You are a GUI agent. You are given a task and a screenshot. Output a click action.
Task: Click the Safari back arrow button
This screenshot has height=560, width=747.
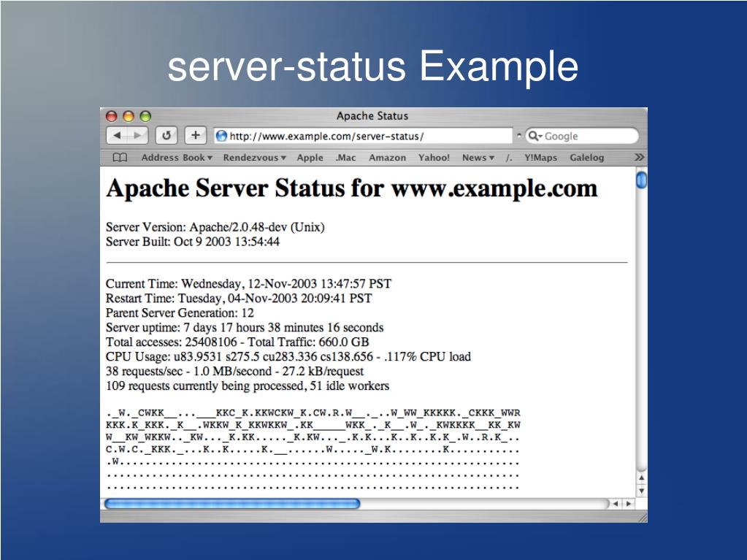pyautogui.click(x=118, y=136)
